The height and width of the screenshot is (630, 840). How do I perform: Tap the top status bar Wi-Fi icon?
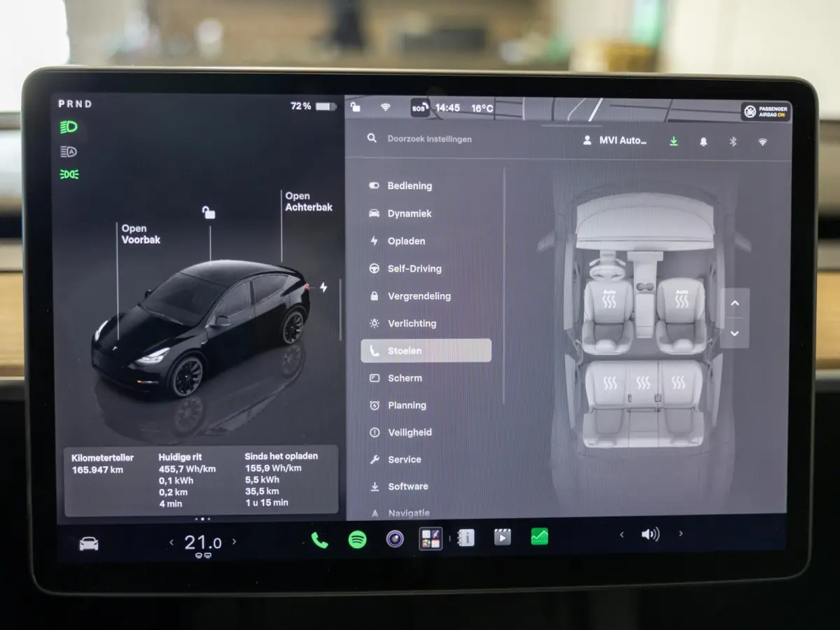[x=385, y=107]
